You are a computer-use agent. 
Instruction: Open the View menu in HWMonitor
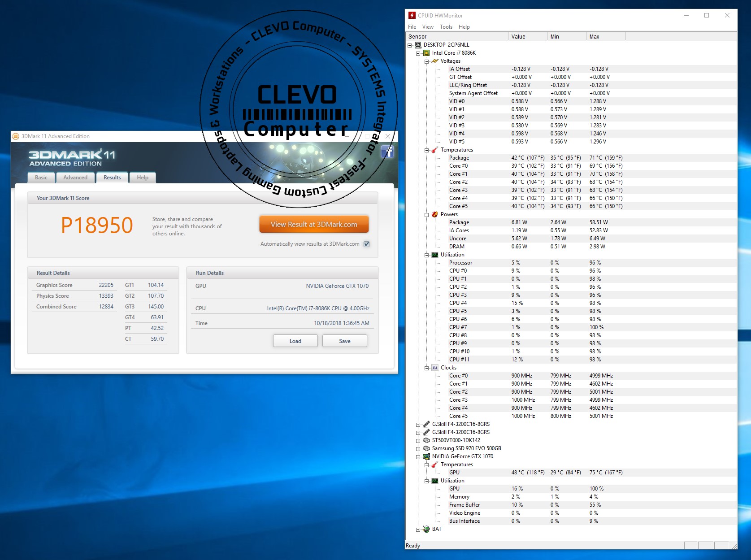pos(428,27)
